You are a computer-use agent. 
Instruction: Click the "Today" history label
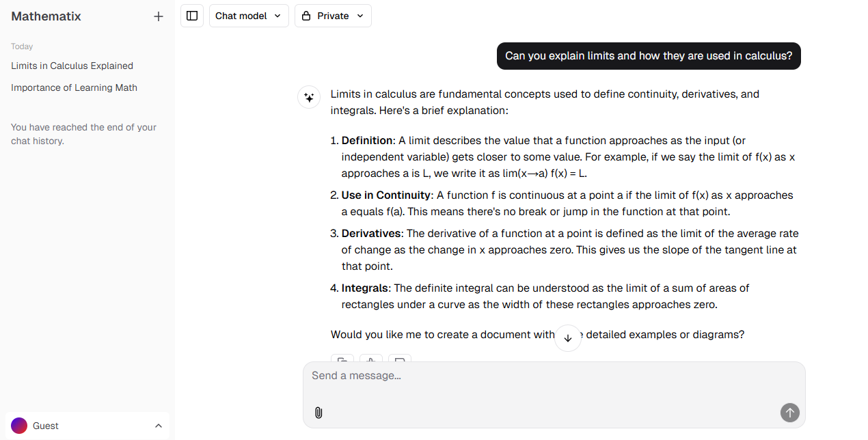tap(22, 46)
